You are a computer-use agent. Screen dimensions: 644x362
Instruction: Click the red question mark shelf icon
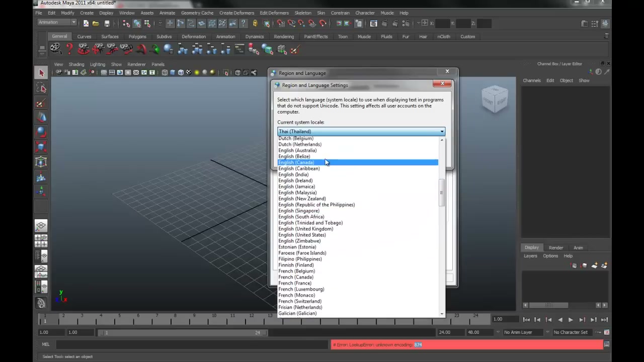coord(69,49)
